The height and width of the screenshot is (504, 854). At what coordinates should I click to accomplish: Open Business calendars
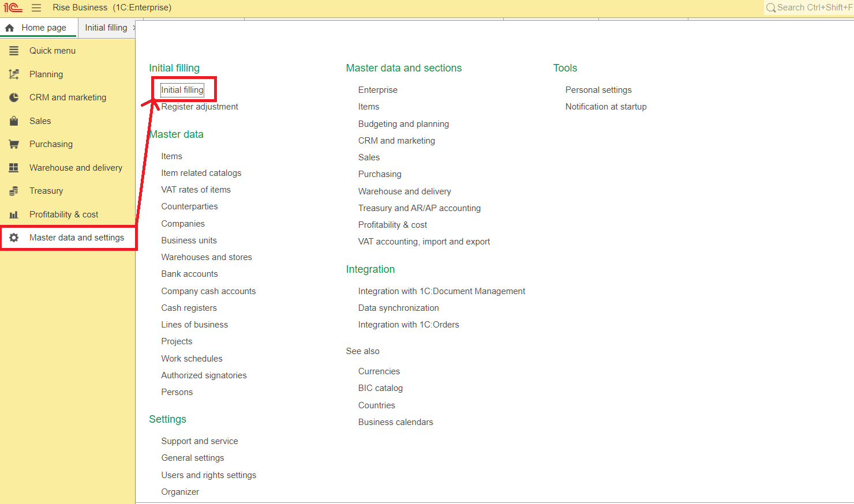pos(396,422)
